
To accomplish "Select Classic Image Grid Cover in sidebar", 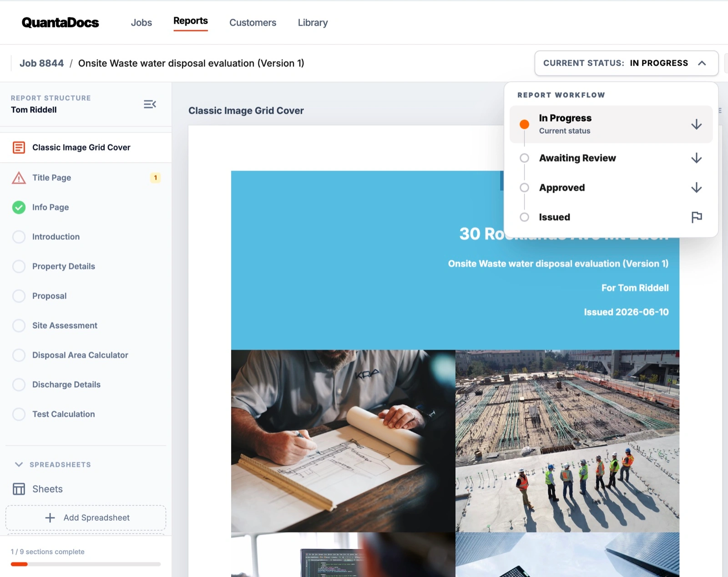I will tap(86, 147).
